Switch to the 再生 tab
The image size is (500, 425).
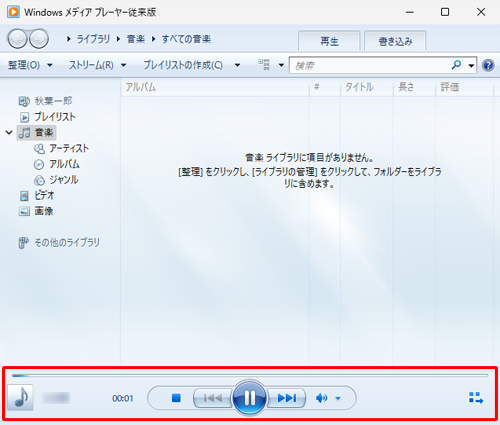[x=329, y=41]
